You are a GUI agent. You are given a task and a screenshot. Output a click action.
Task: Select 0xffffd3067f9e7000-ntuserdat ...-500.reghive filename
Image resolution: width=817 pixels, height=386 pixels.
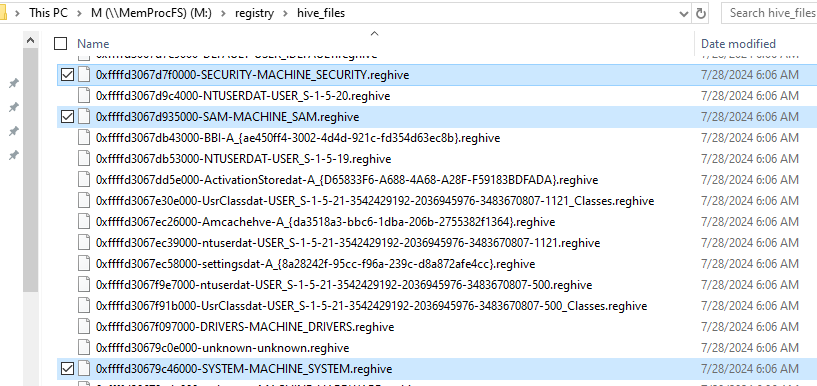(x=344, y=285)
